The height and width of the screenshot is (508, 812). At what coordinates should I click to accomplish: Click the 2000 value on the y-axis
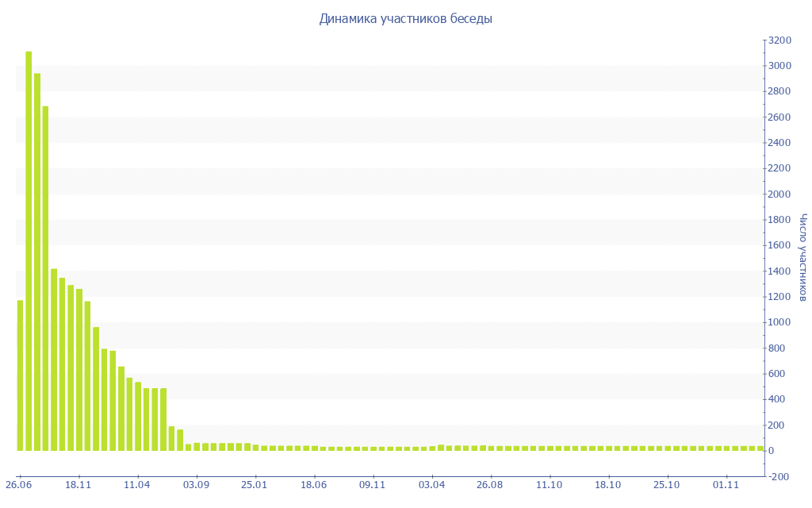click(x=779, y=194)
